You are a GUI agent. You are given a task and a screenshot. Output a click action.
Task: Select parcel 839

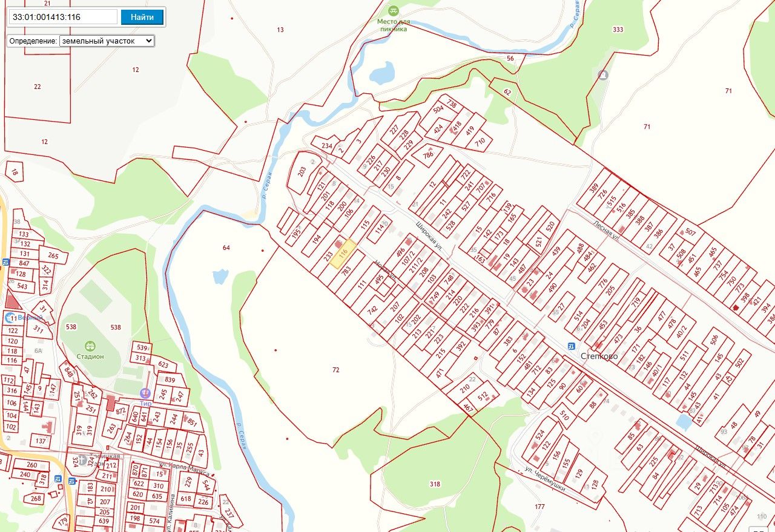(x=170, y=380)
